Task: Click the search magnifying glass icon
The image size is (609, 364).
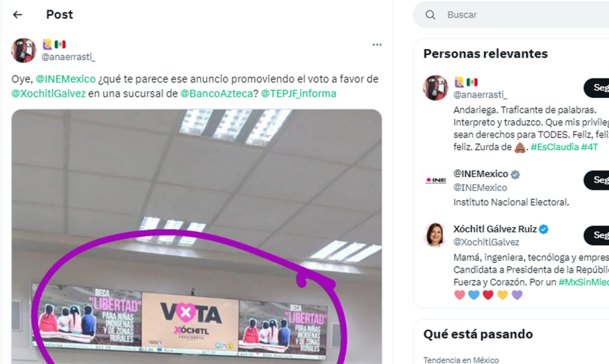Action: (x=430, y=15)
